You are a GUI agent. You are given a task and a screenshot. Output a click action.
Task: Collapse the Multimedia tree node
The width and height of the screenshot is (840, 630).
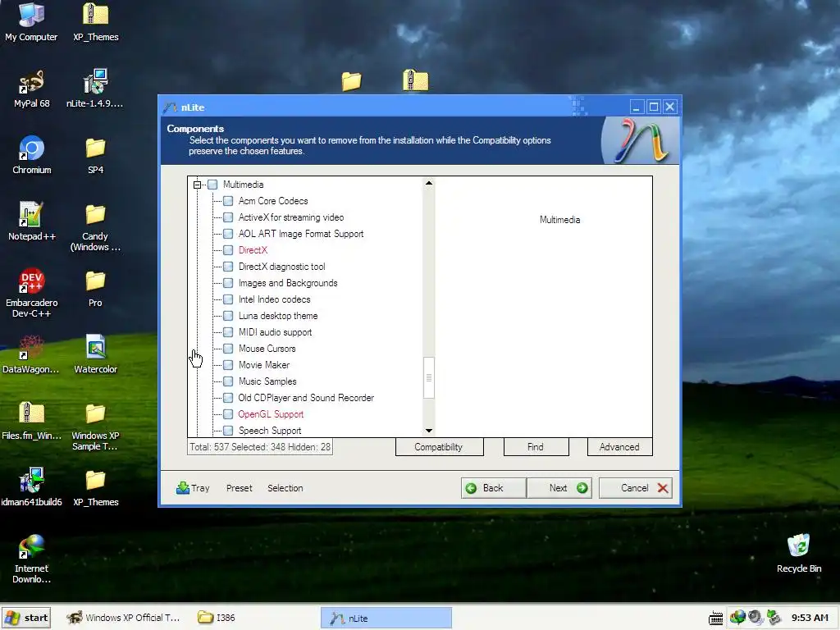point(197,185)
